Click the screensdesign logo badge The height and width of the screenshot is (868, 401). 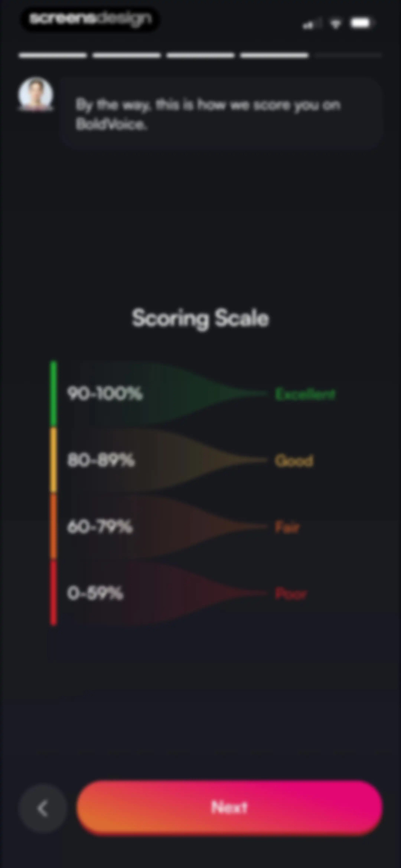coord(90,19)
